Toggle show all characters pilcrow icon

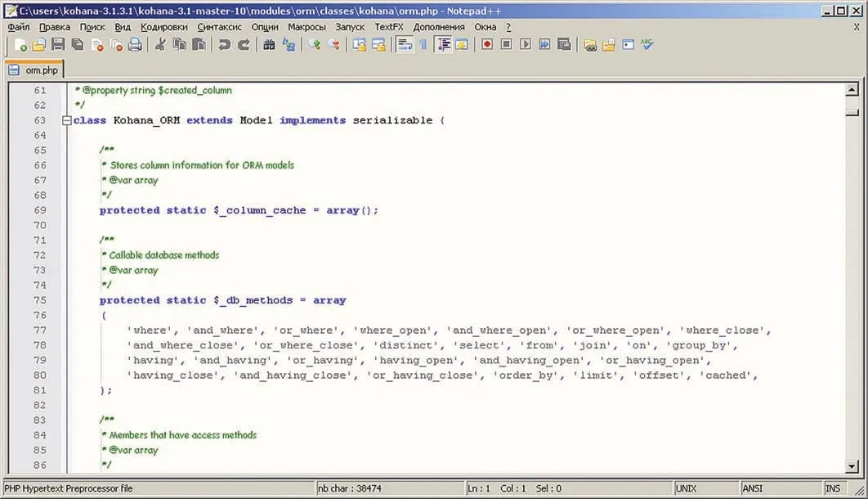(x=423, y=45)
